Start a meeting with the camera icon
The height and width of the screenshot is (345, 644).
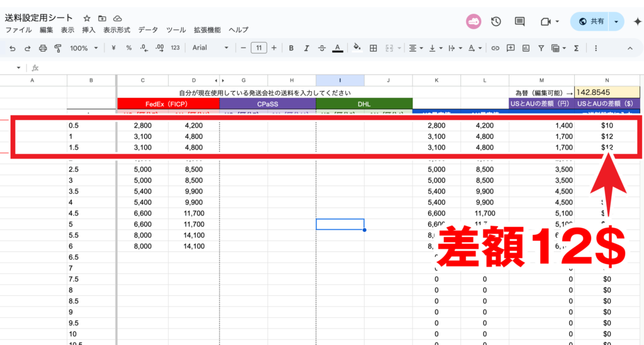tap(545, 21)
